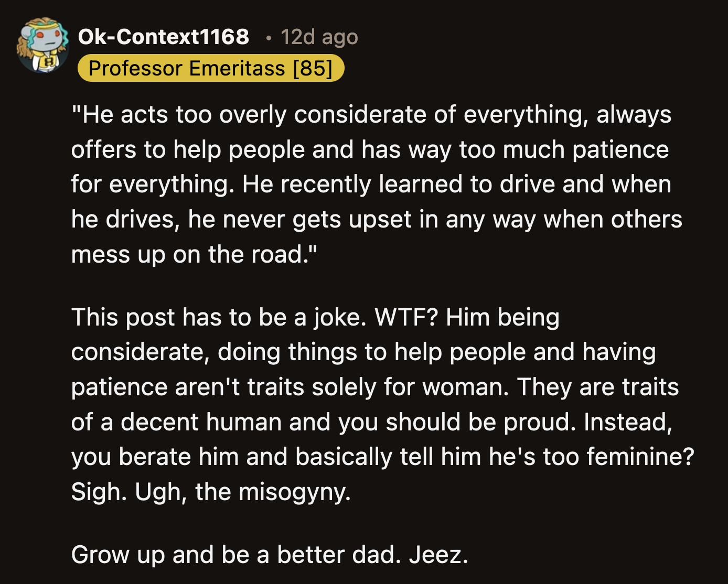Click the Ok-Context1168 user avatar
The width and height of the screenshot is (728, 584).
pos(43,46)
